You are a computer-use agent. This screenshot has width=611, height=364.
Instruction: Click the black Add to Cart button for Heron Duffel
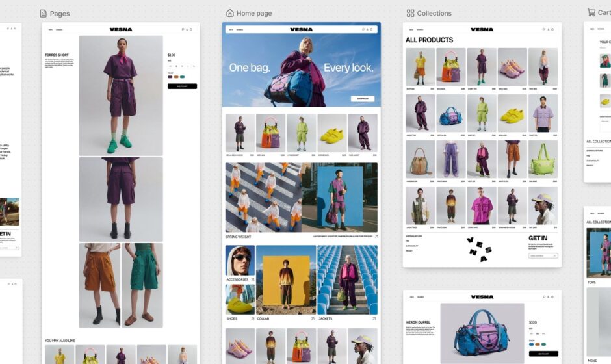[543, 354]
